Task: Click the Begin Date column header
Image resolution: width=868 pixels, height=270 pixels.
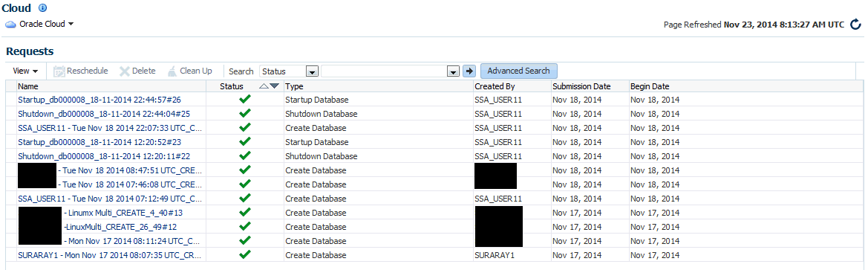Action: coord(650,86)
